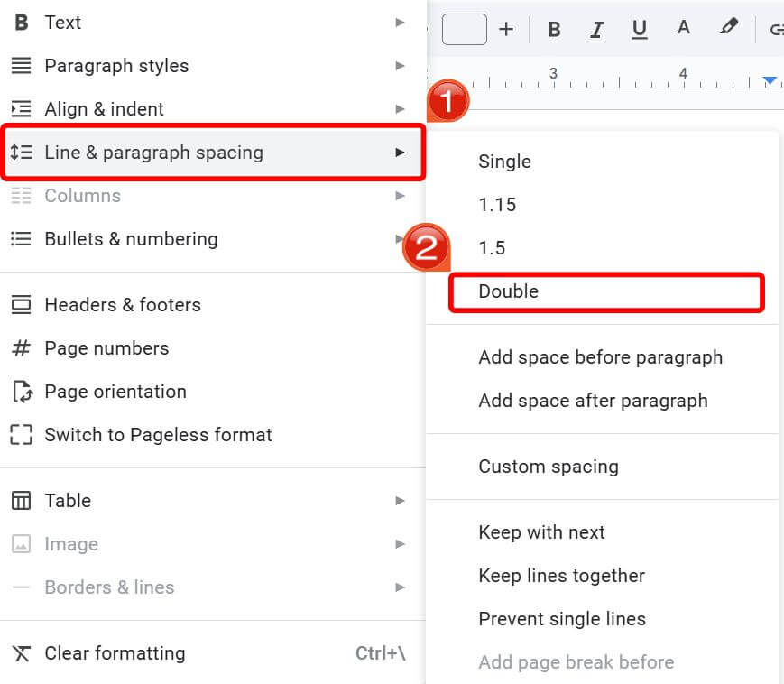Click the Page numbers hash icon
Viewport: 784px width, 684px height.
(21, 347)
